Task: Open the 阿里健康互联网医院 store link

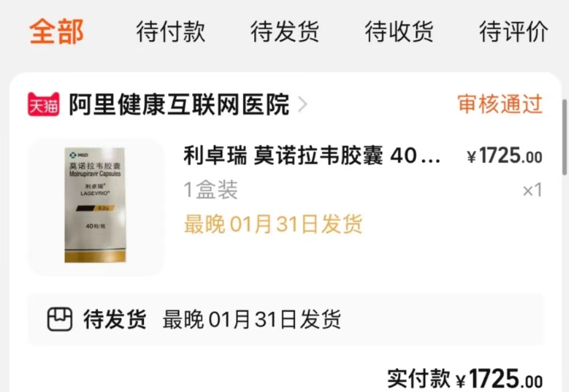Action: (x=179, y=105)
